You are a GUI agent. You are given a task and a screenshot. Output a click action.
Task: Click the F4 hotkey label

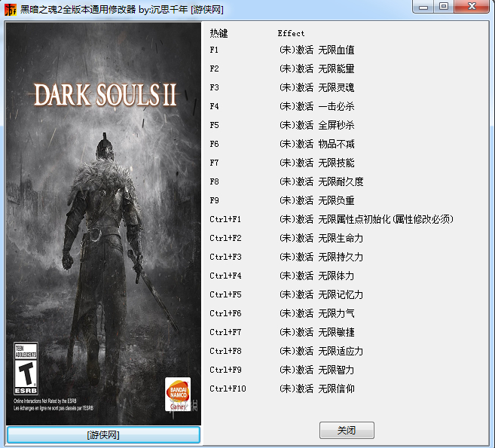[214, 106]
